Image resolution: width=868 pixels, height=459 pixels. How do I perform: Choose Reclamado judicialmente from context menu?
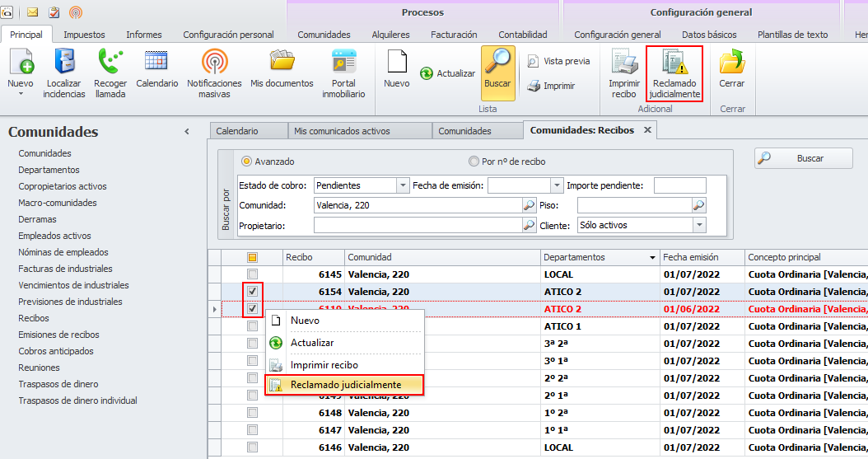(x=345, y=385)
